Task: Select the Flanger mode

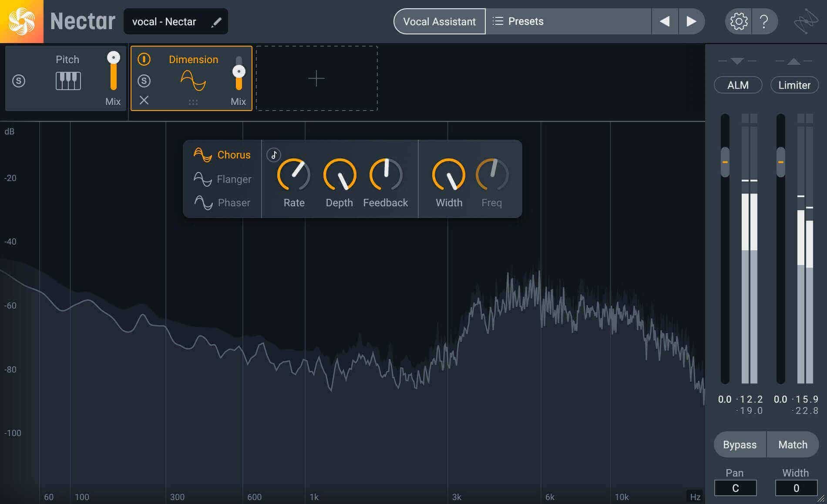Action: (x=222, y=179)
